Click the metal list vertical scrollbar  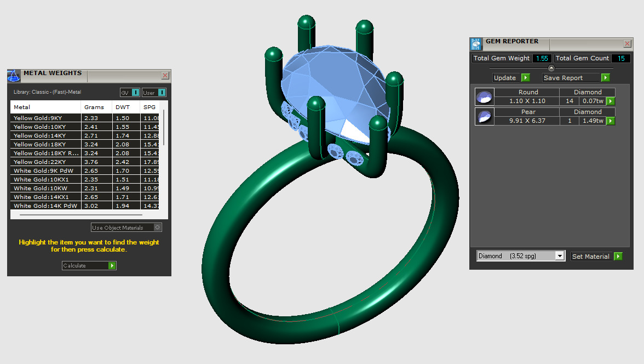click(164, 128)
